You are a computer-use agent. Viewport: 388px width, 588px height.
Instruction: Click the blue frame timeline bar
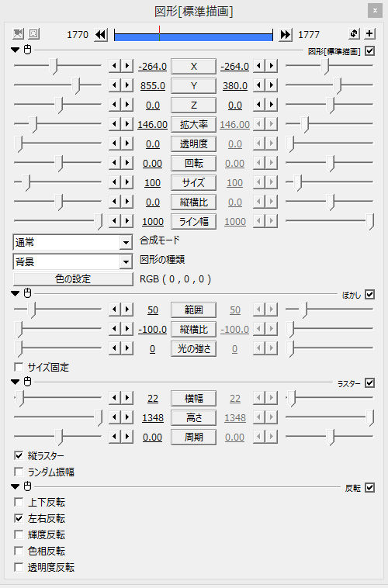pyautogui.click(x=193, y=36)
